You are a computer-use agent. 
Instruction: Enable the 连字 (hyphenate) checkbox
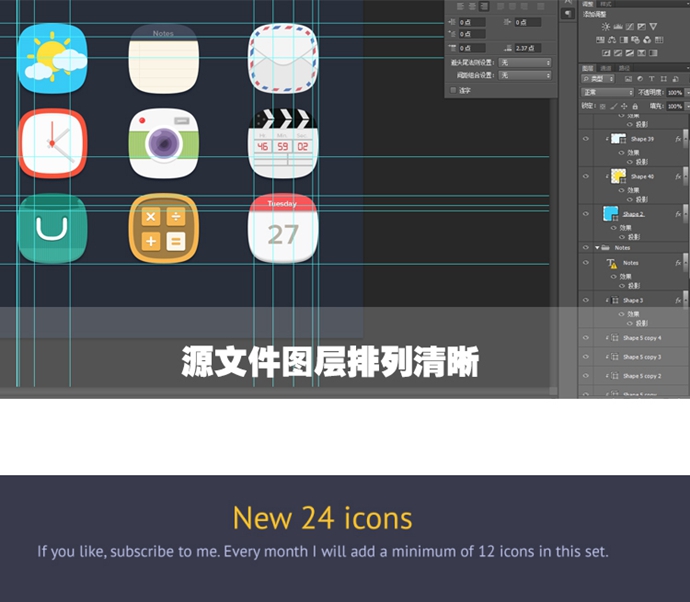pyautogui.click(x=453, y=89)
